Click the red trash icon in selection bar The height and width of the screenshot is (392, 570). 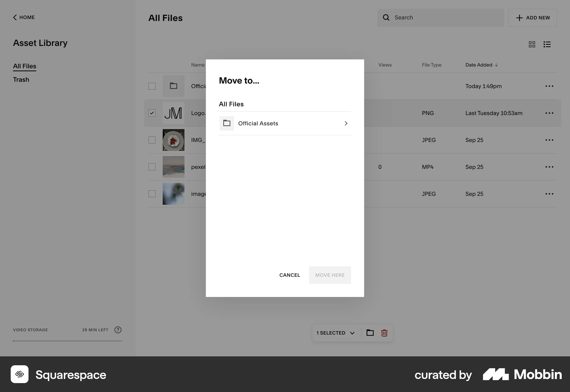(x=384, y=333)
